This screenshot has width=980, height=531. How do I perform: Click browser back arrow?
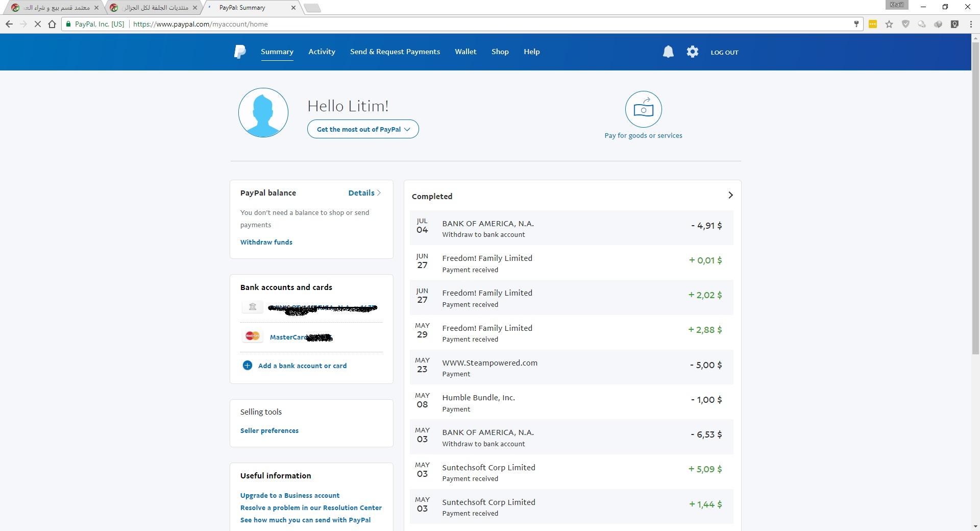point(9,24)
